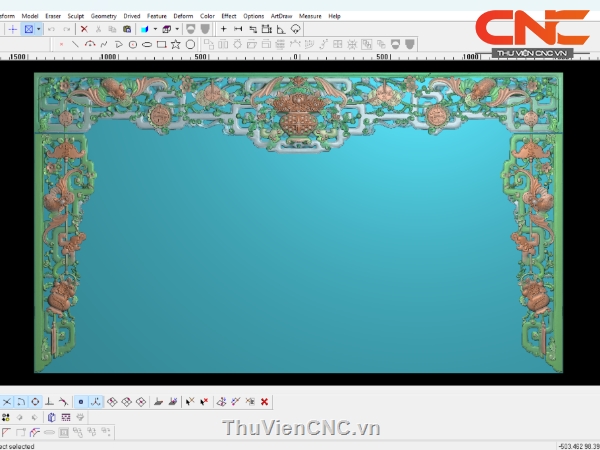Viewport: 600px width, 450px height.
Task: Open the ArtDraw menu
Action: pyautogui.click(x=281, y=16)
